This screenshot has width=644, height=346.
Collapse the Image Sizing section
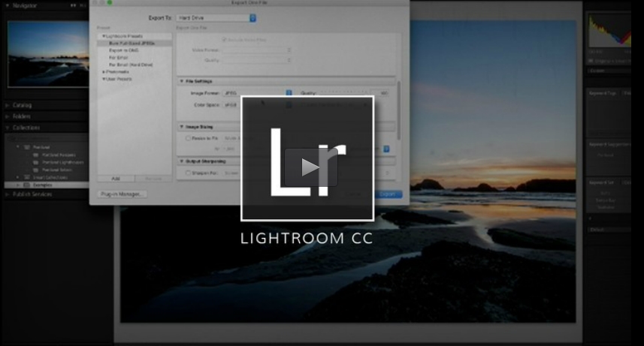tap(182, 127)
